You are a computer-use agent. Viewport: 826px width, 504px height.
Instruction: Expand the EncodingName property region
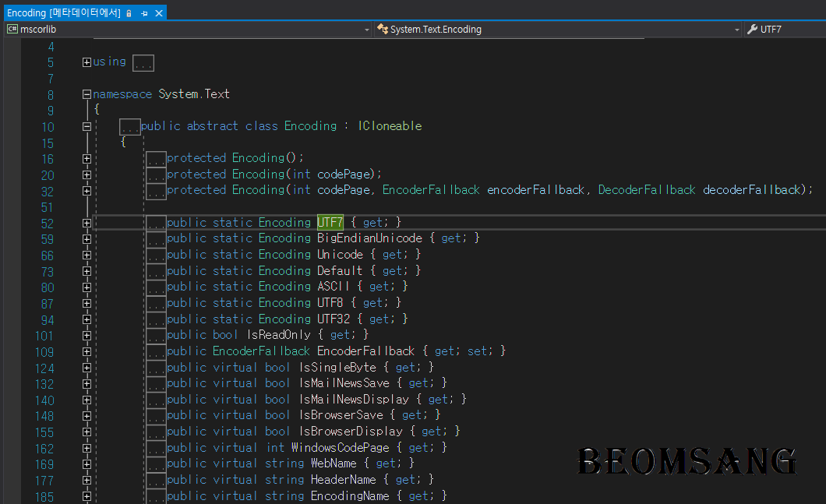pyautogui.click(x=87, y=496)
